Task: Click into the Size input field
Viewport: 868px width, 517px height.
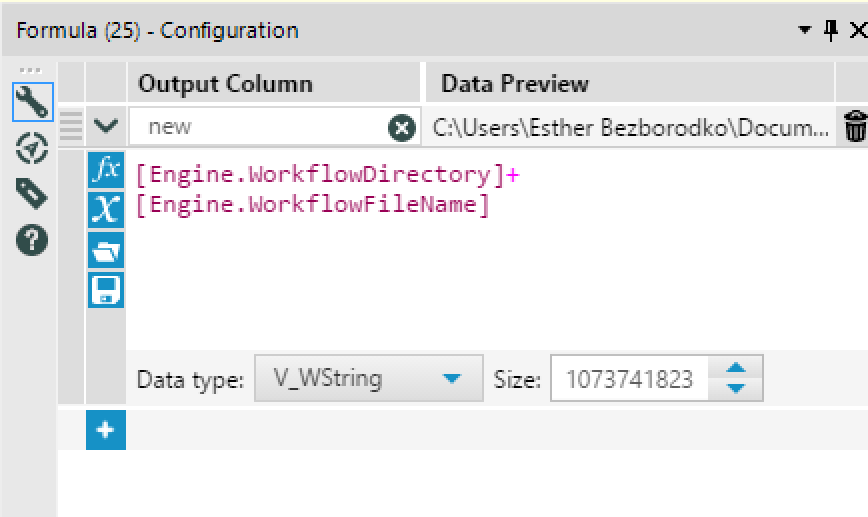Action: pos(628,379)
